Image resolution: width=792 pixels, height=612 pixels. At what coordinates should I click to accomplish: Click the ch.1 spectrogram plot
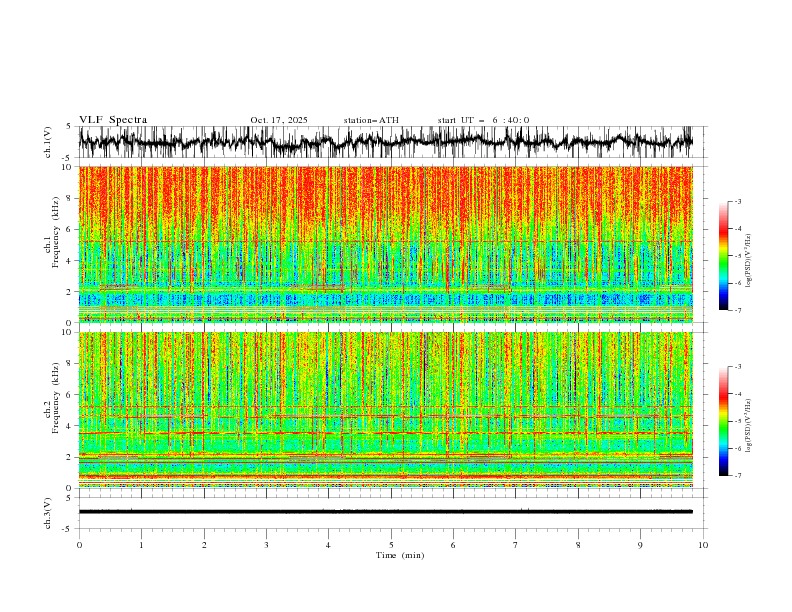(386, 244)
